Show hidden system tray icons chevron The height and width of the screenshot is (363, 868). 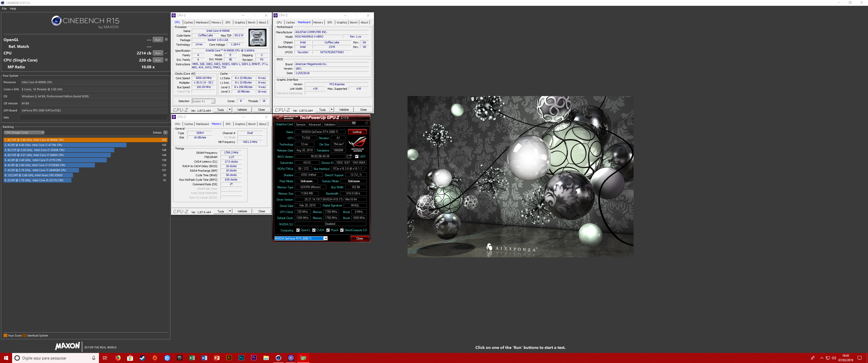[x=822, y=358]
